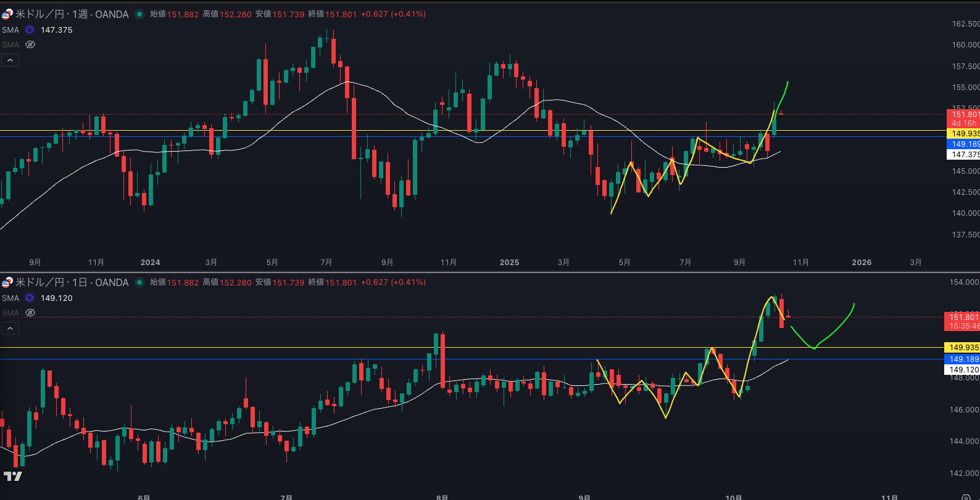This screenshot has width=980, height=500.
Task: Open chart settings gear at bottom right
Action: pyautogui.click(x=966, y=497)
